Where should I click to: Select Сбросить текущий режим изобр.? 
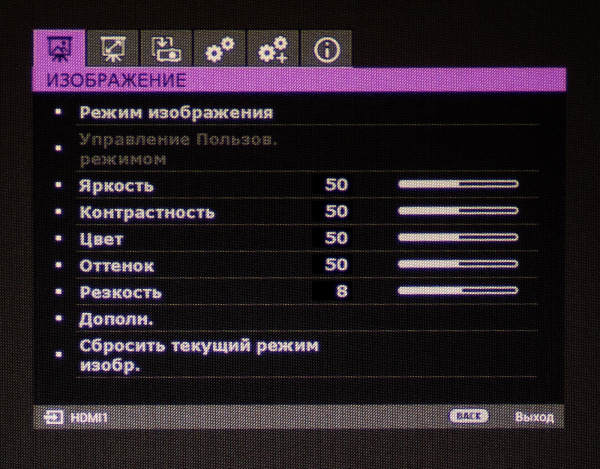coord(199,355)
